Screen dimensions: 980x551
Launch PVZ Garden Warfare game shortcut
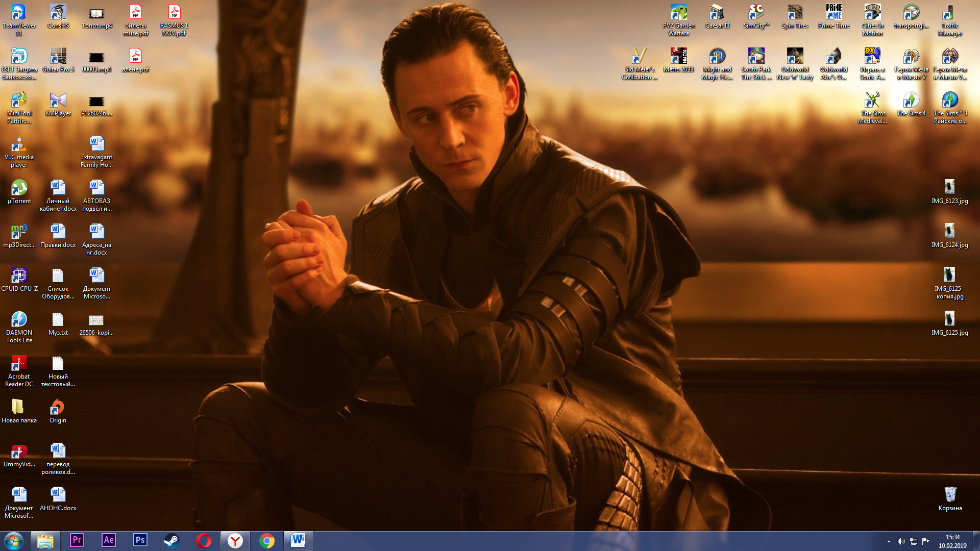pos(678,20)
